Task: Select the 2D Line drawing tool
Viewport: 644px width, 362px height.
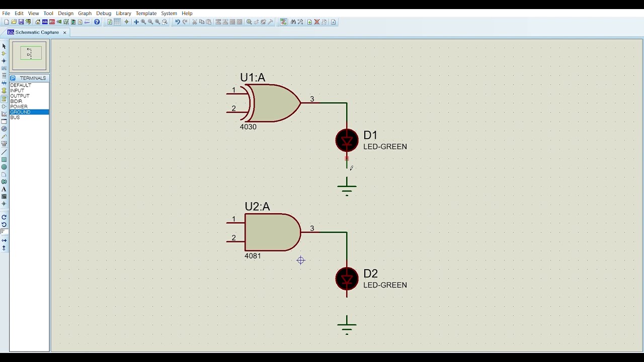Action: coord(4,152)
